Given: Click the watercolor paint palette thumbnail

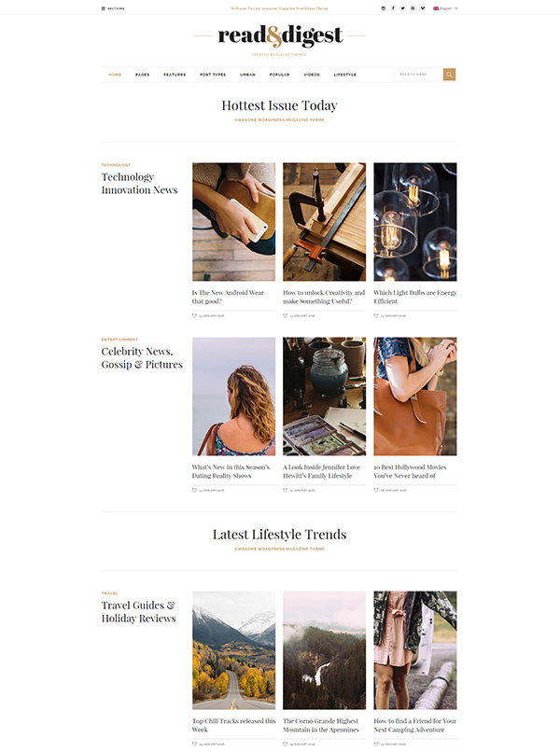Looking at the screenshot, I should click(x=325, y=397).
